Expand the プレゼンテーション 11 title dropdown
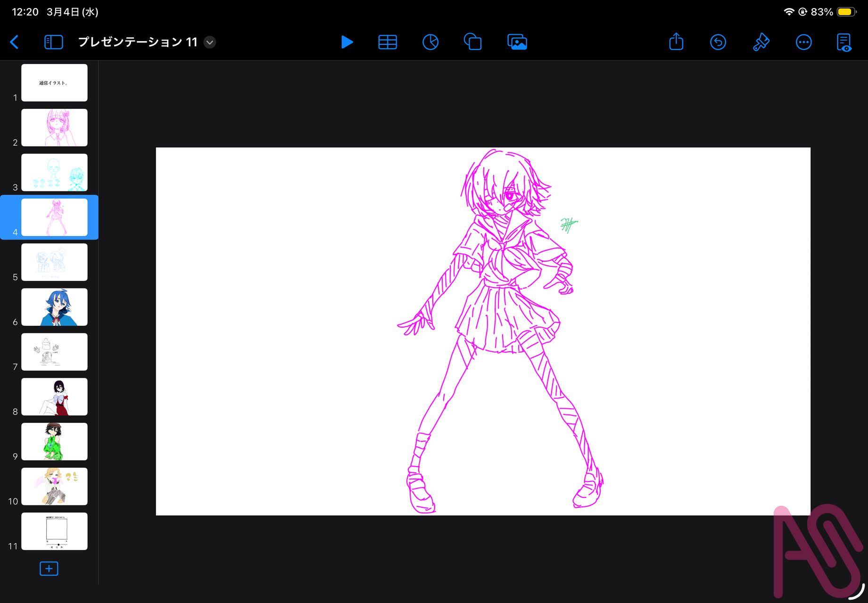The width and height of the screenshot is (868, 603). 210,42
